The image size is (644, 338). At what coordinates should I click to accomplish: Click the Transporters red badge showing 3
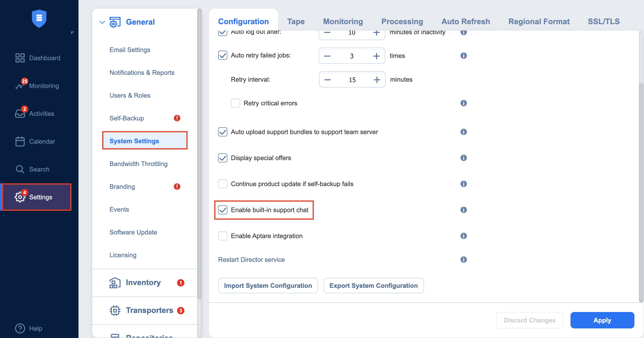(x=181, y=311)
